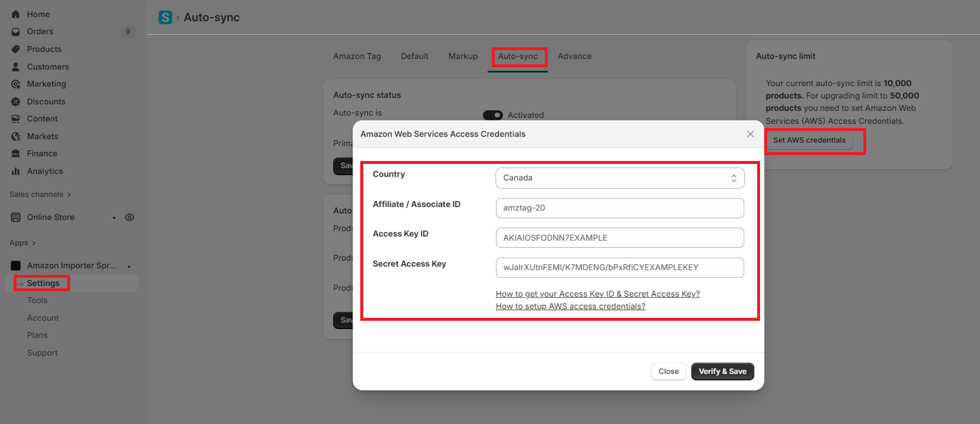The height and width of the screenshot is (424, 980).
Task: Open How to get Access Key ID link
Action: [598, 294]
